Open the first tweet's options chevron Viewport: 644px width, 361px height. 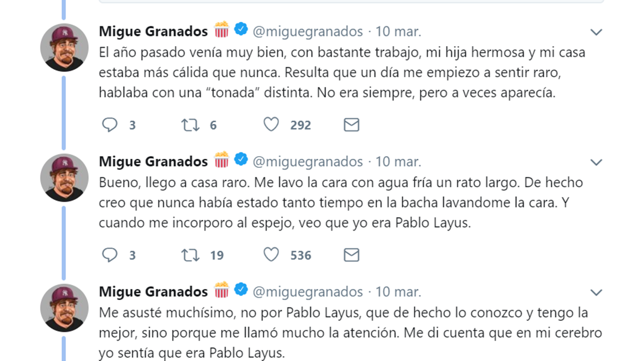pyautogui.click(x=596, y=32)
